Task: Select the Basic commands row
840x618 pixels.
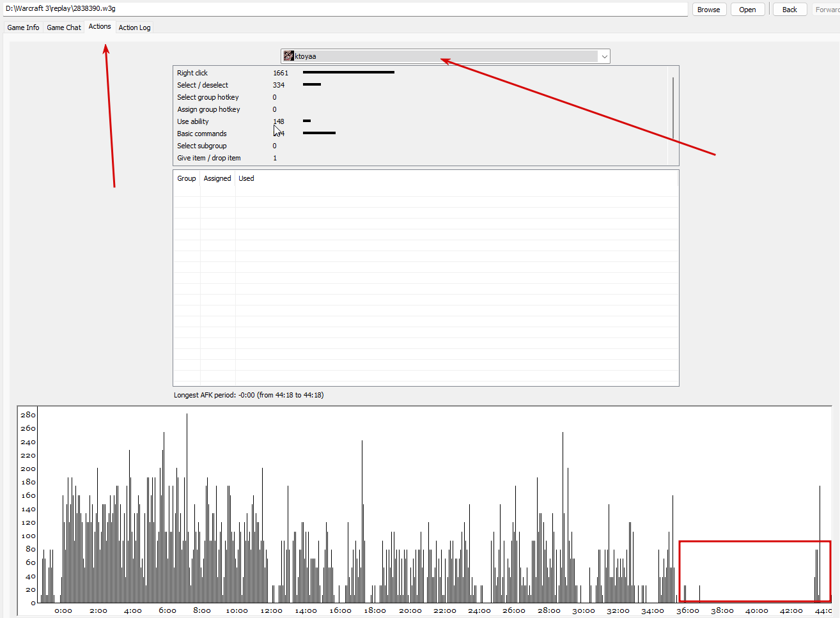Action: [x=420, y=134]
